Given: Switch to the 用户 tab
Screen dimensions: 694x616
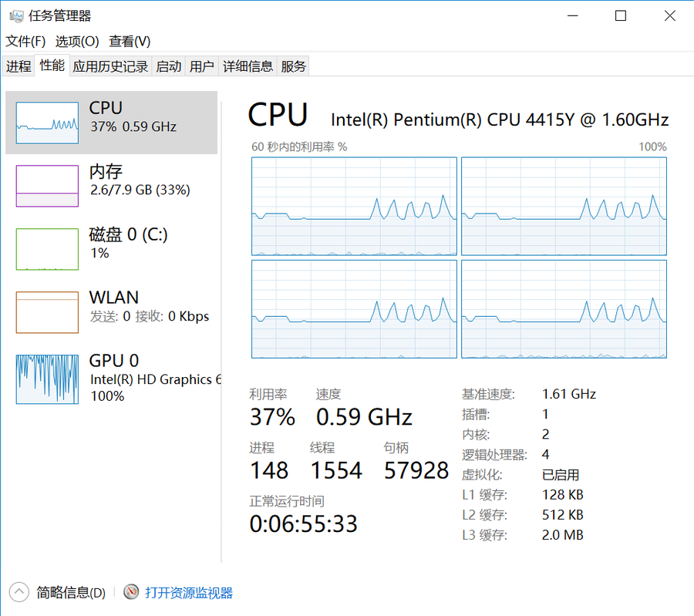Looking at the screenshot, I should 202,66.
